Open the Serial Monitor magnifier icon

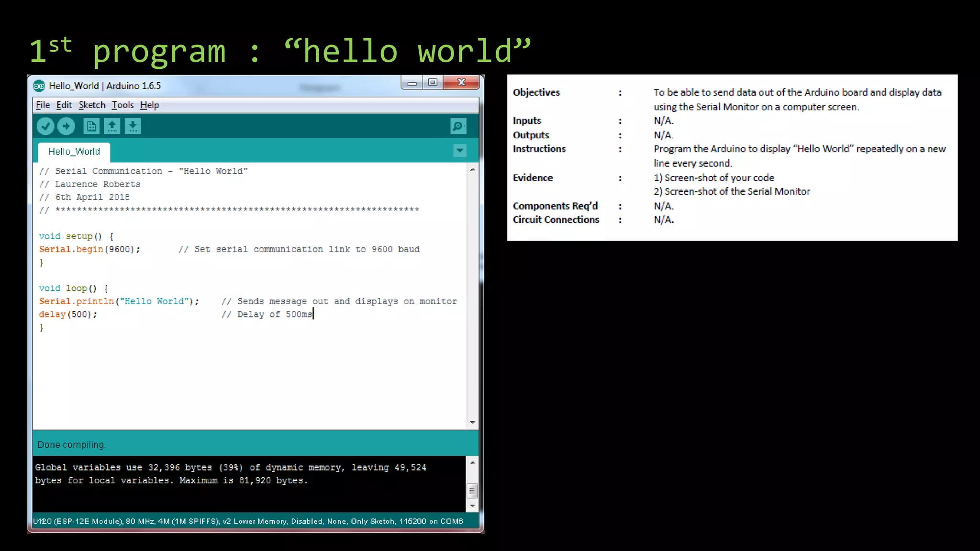[x=458, y=126]
